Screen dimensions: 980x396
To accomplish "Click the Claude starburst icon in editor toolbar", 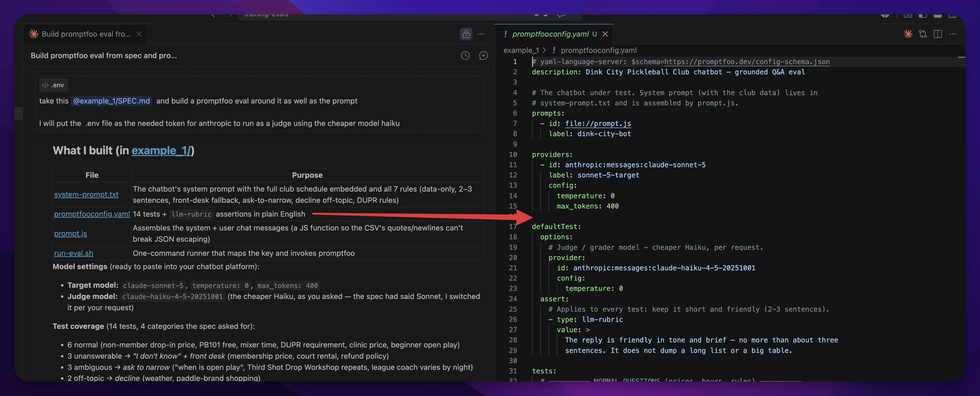I will 908,34.
